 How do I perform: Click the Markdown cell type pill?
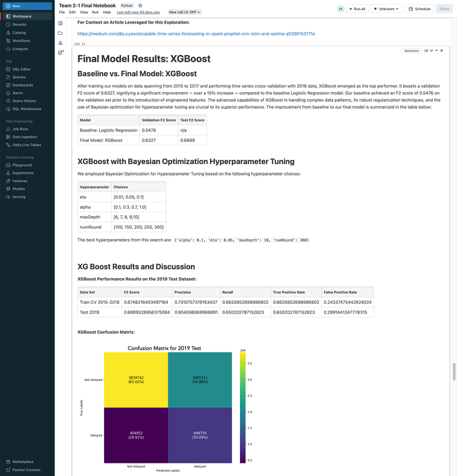coord(411,50)
